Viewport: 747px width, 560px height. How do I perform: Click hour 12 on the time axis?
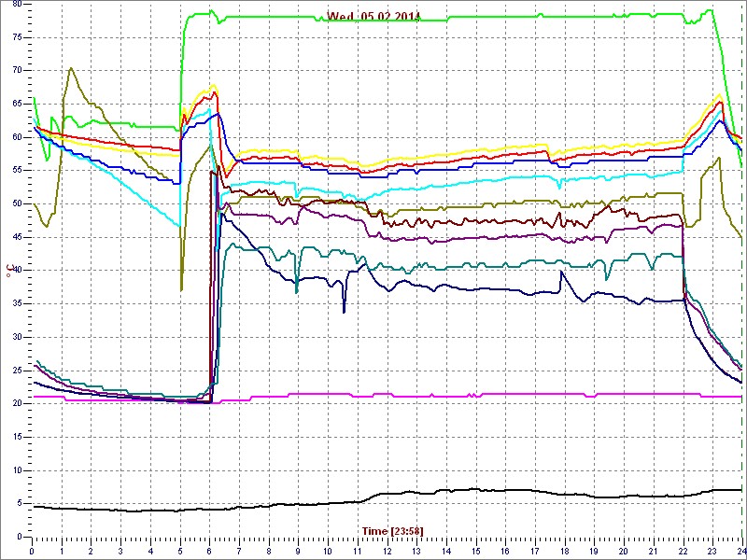(x=388, y=551)
